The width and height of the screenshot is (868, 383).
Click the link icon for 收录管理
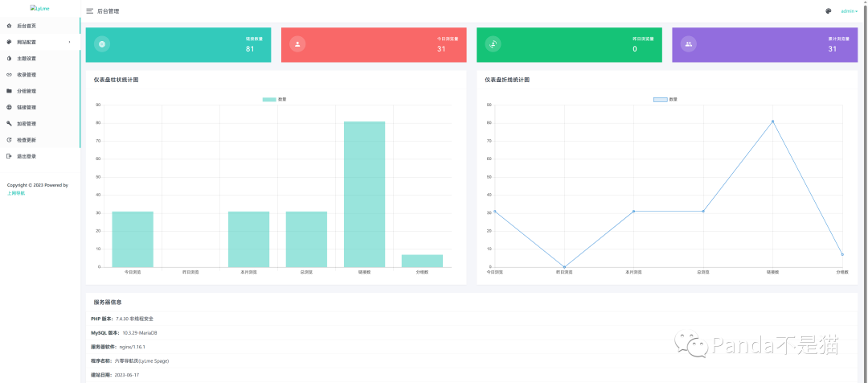point(9,75)
